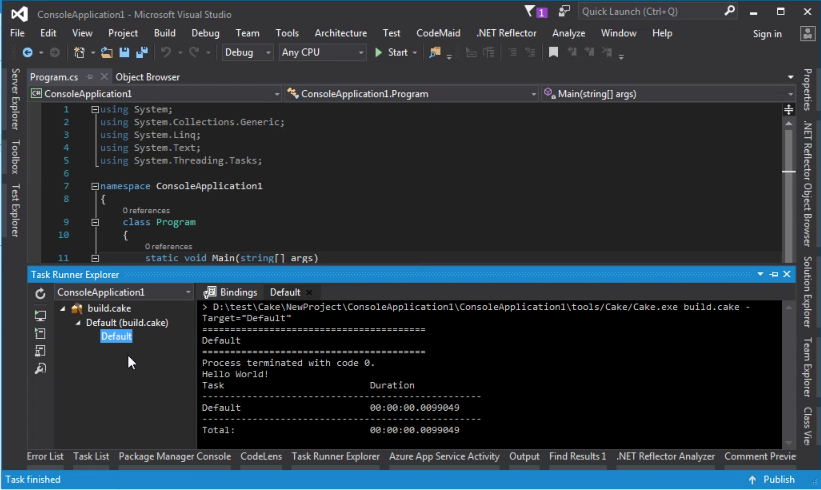Toggle pin on Program.cs tab
This screenshot has height=490, width=821.
click(90, 77)
